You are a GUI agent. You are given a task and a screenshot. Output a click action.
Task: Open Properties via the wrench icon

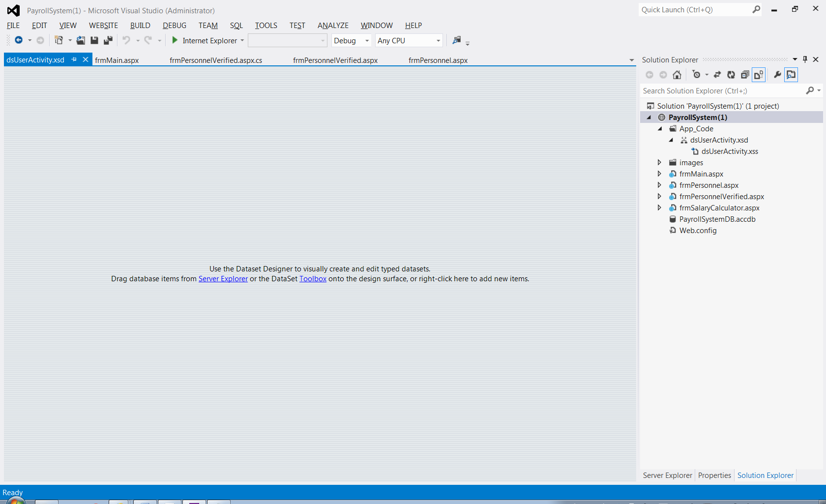[777, 75]
